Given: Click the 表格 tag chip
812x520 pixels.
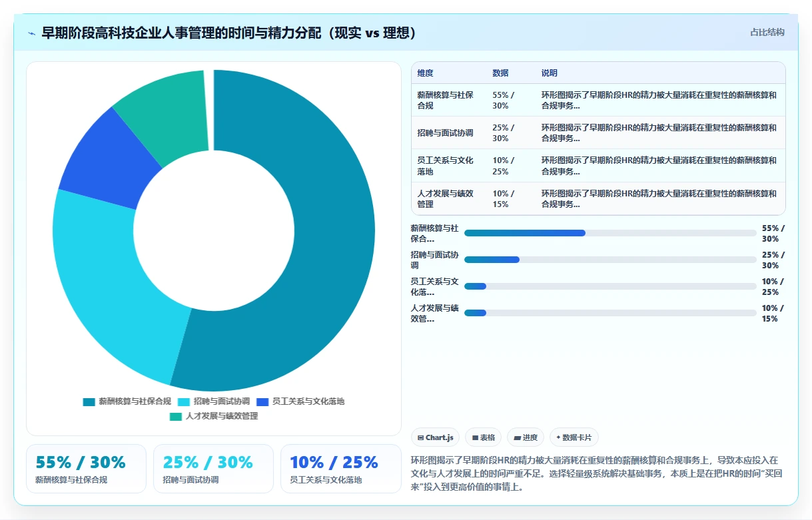Looking at the screenshot, I should 483,437.
